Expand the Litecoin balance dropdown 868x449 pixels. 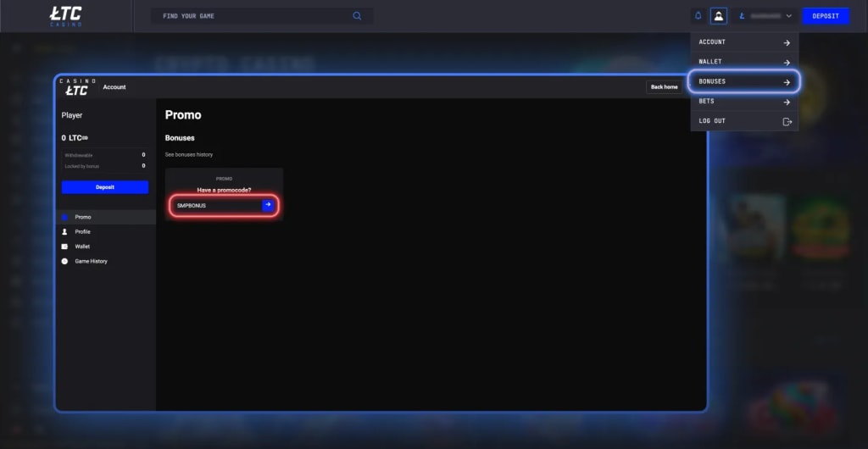765,16
